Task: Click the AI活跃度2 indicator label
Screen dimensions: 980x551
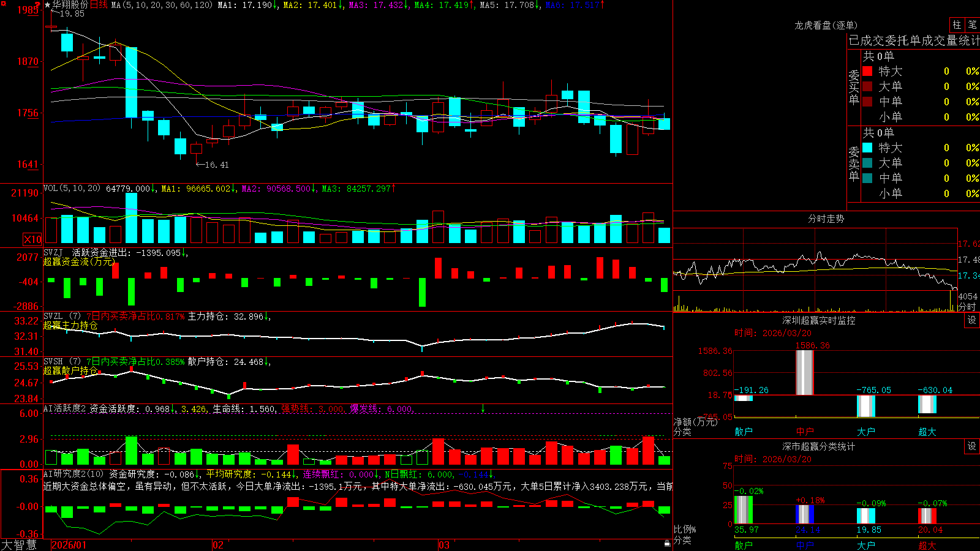Action: click(65, 408)
